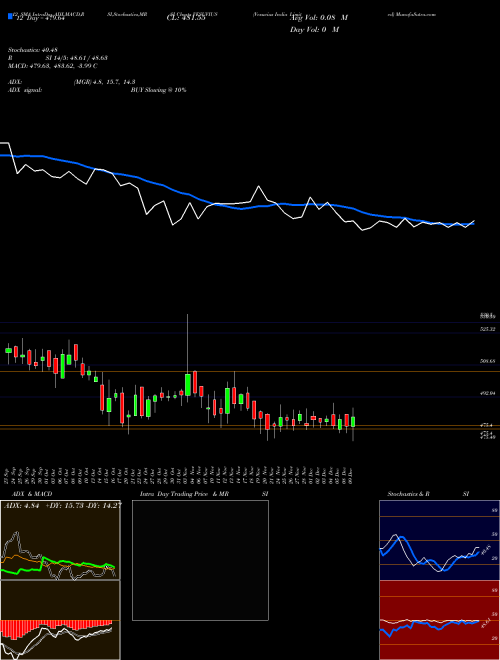Click the 'ADX: 4.84 +DY: 15.73 -DY: 14.27' readout

pyautogui.click(x=63, y=506)
